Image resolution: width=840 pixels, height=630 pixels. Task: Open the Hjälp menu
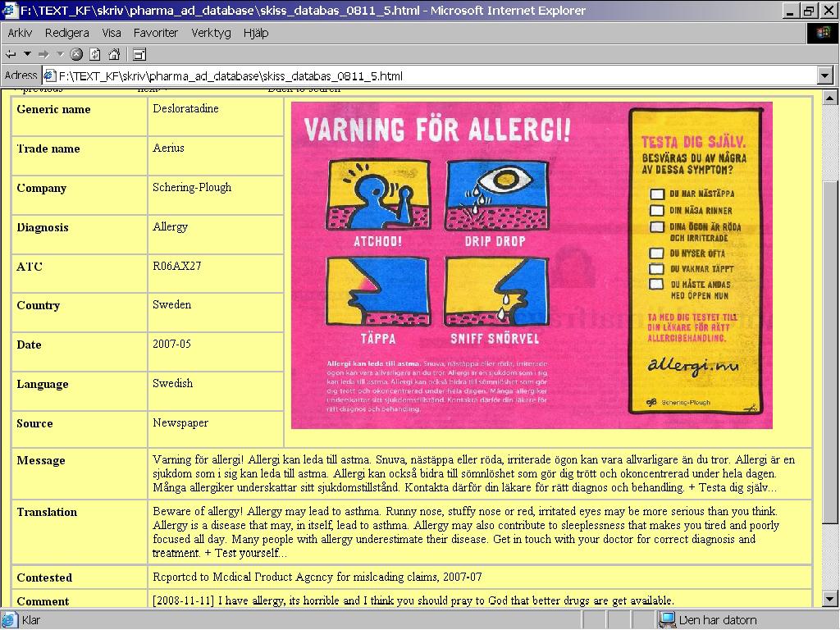pyautogui.click(x=256, y=33)
